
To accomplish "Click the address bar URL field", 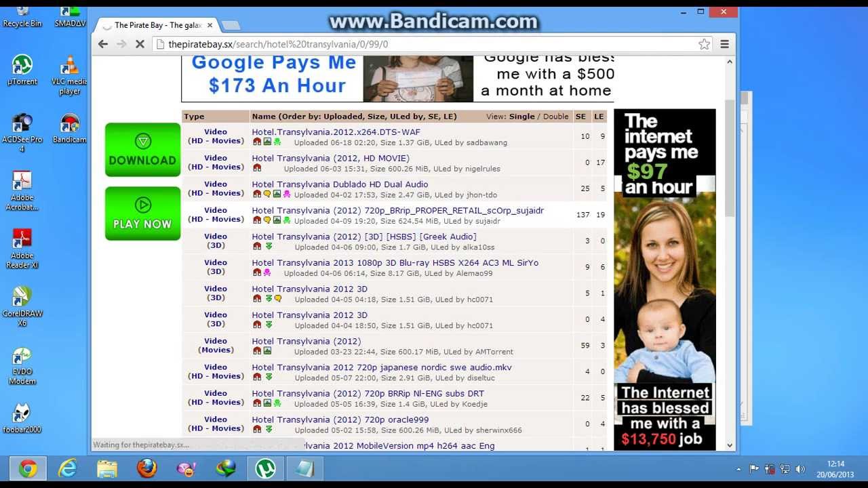I will [x=431, y=44].
